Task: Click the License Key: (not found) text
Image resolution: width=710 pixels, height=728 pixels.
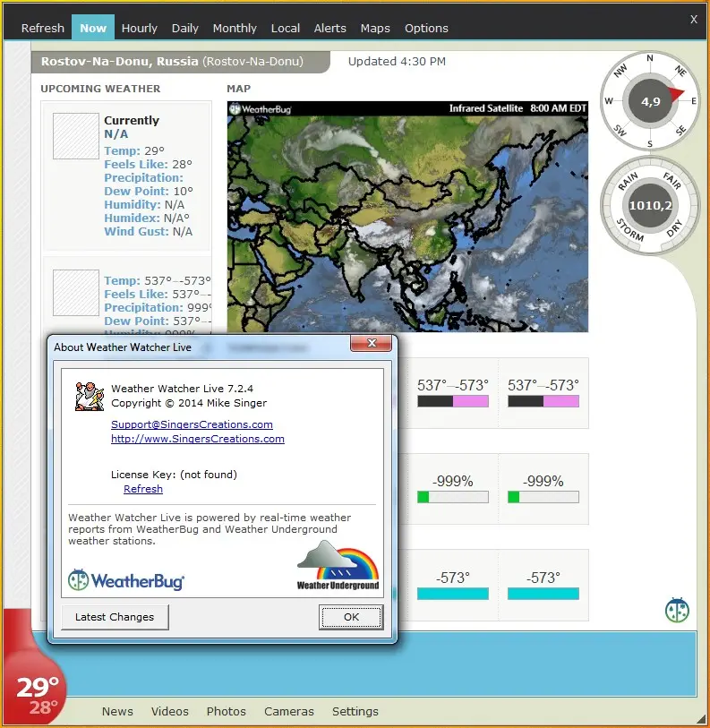Action: click(x=174, y=475)
